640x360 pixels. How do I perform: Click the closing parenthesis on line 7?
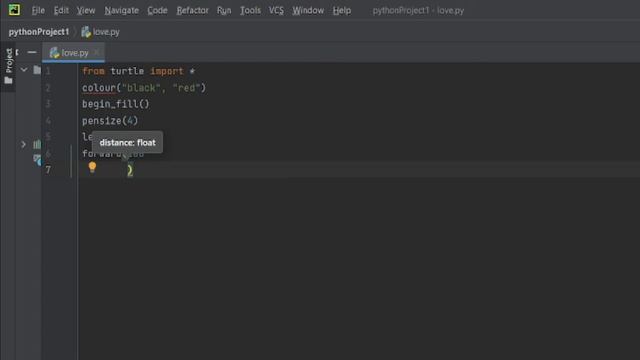[x=130, y=170]
